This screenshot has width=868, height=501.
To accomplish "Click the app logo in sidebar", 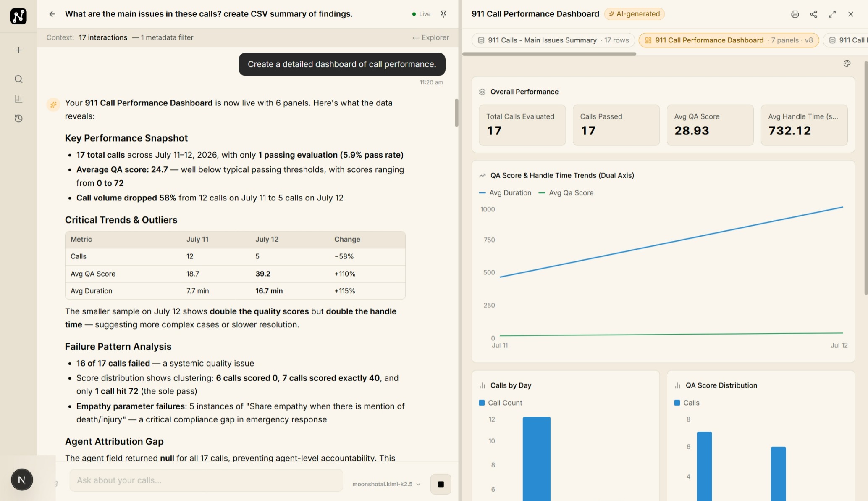I will click(x=18, y=16).
